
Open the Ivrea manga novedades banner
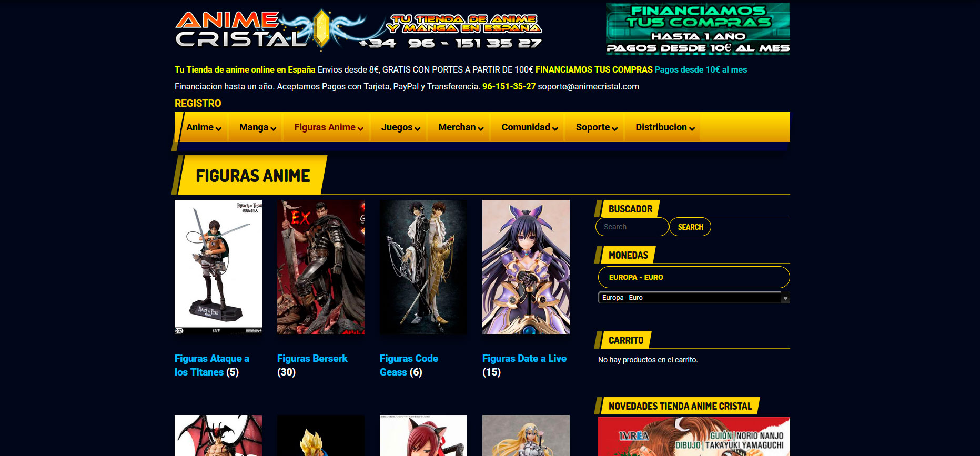coord(694,437)
